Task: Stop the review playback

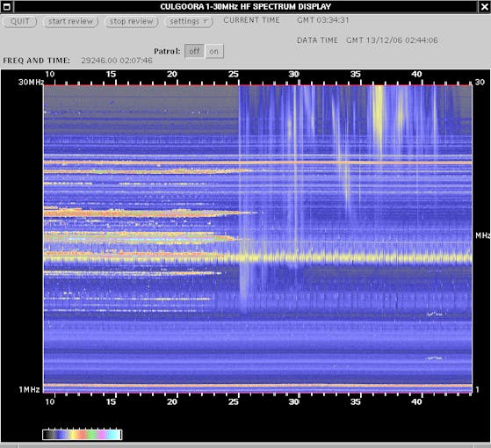Action: pyautogui.click(x=132, y=22)
